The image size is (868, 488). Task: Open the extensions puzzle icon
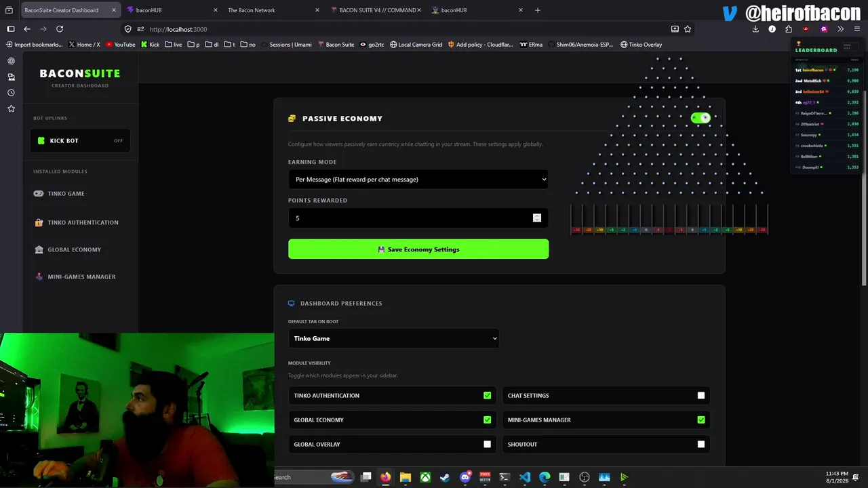point(789,29)
